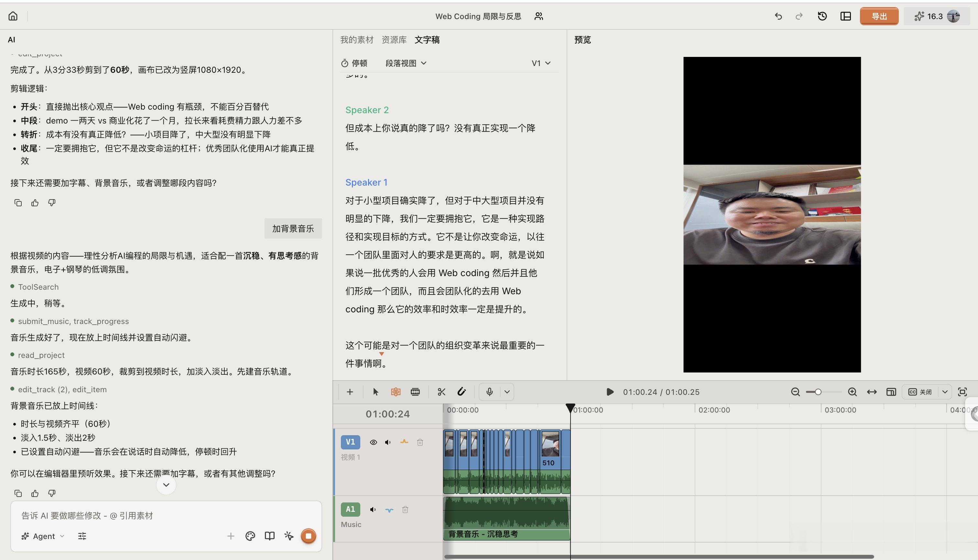Click the horizontal timeline scrollbar

point(659,556)
